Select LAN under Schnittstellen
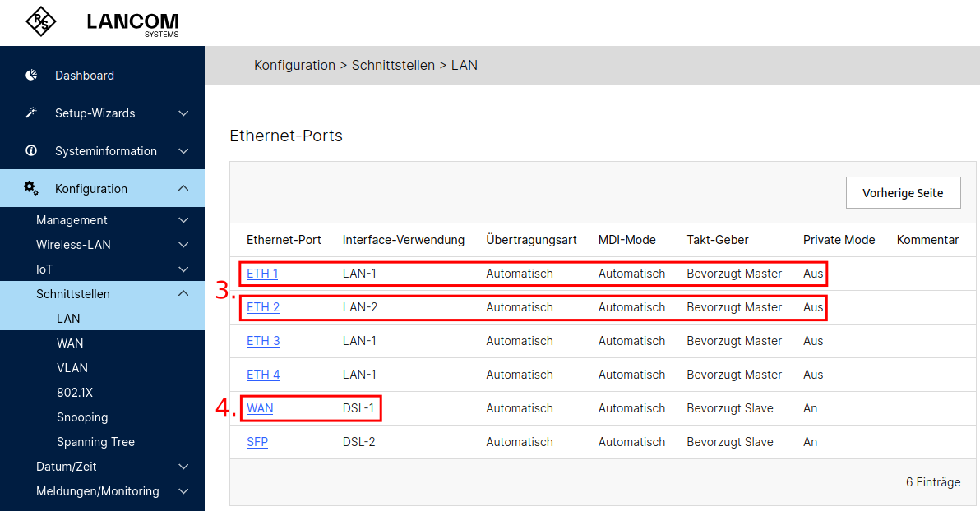Image resolution: width=980 pixels, height=511 pixels. (x=68, y=319)
